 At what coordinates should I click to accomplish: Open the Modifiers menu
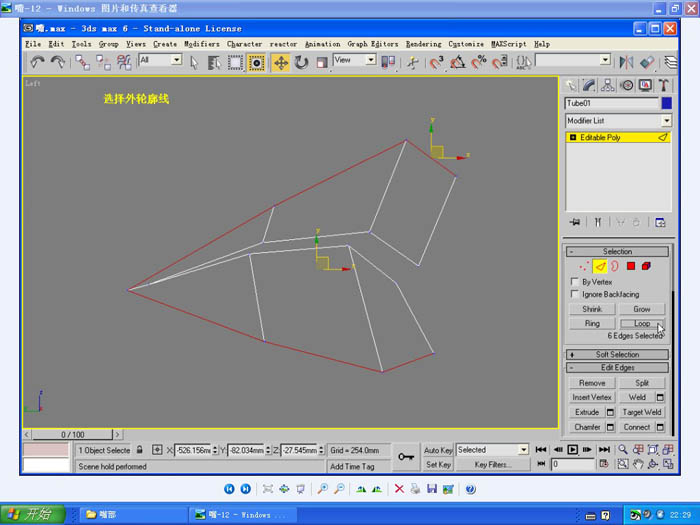tap(201, 44)
